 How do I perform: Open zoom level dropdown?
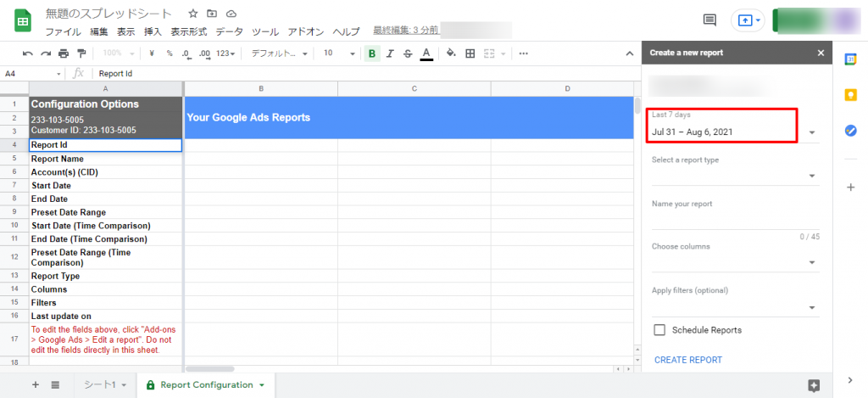119,53
